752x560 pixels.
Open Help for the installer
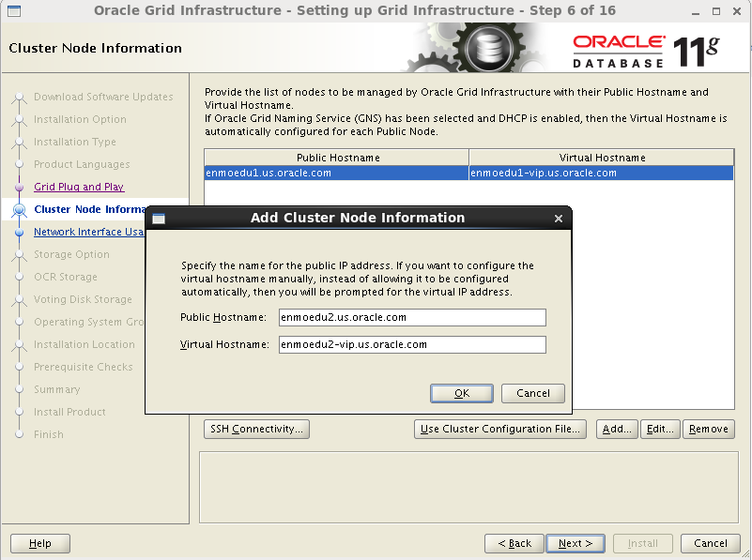pos(40,543)
